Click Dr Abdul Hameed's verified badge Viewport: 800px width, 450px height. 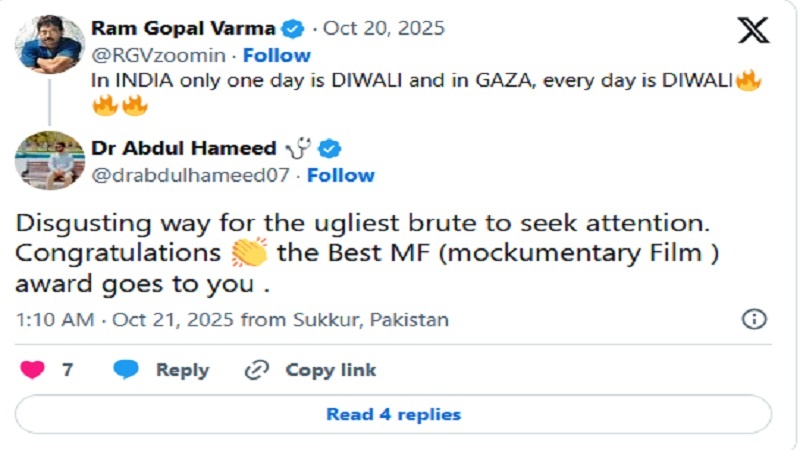(330, 149)
